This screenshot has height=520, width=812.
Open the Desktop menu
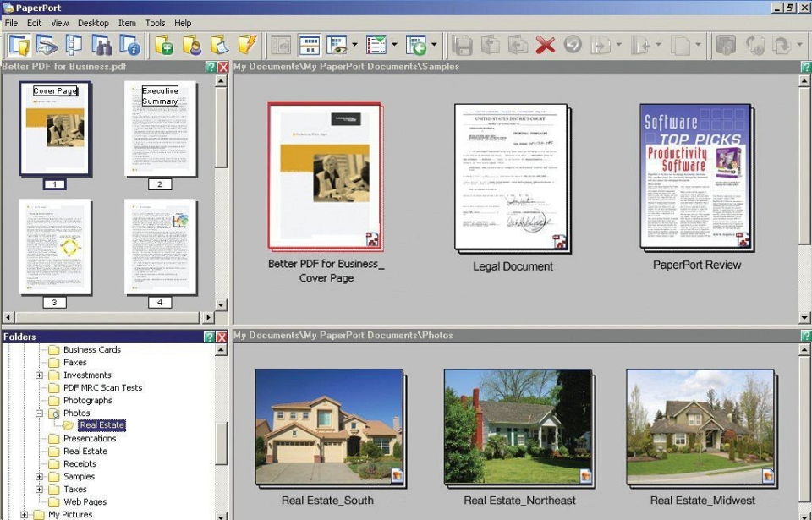93,23
